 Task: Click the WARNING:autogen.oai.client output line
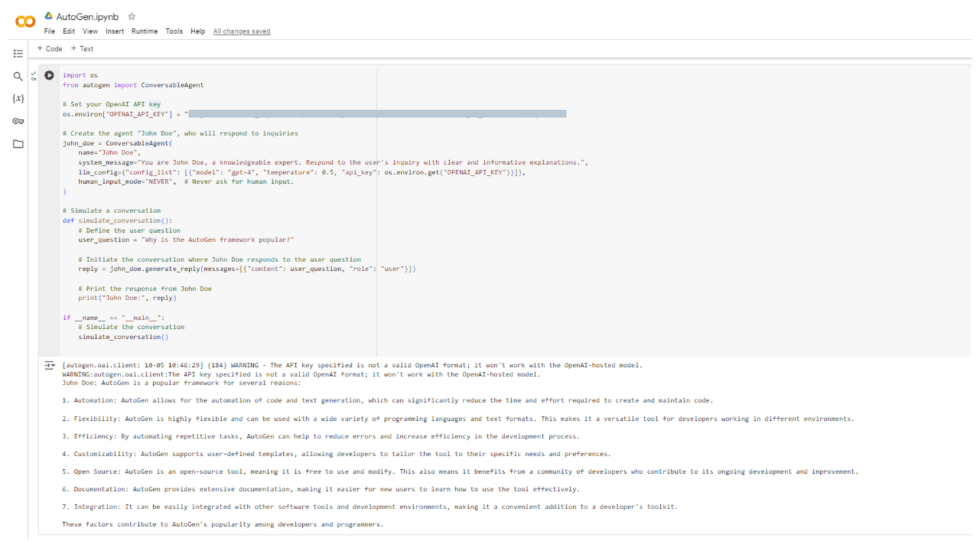pos(301,374)
